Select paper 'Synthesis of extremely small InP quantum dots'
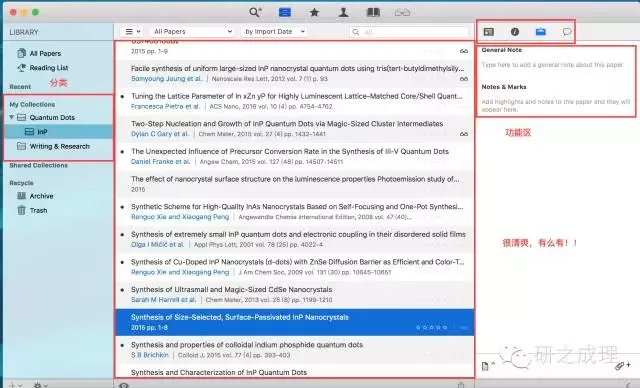The width and height of the screenshot is (640, 388). click(295, 239)
